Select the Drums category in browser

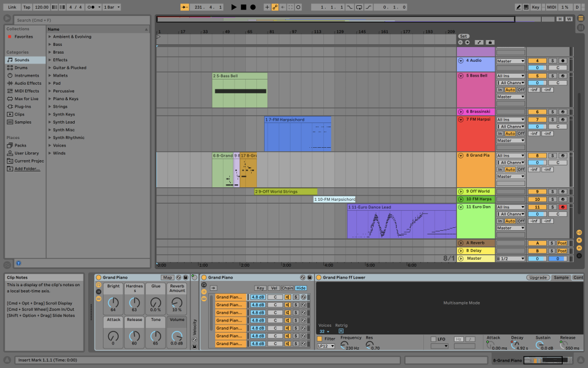point(21,68)
